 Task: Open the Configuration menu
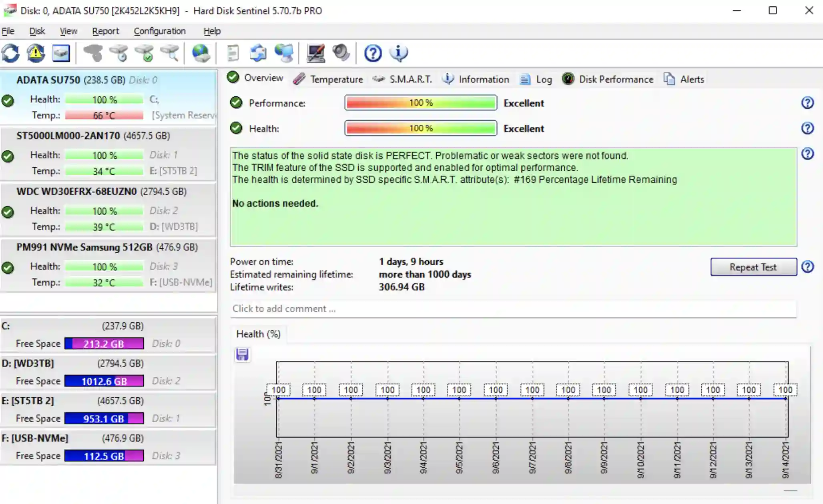[160, 31]
